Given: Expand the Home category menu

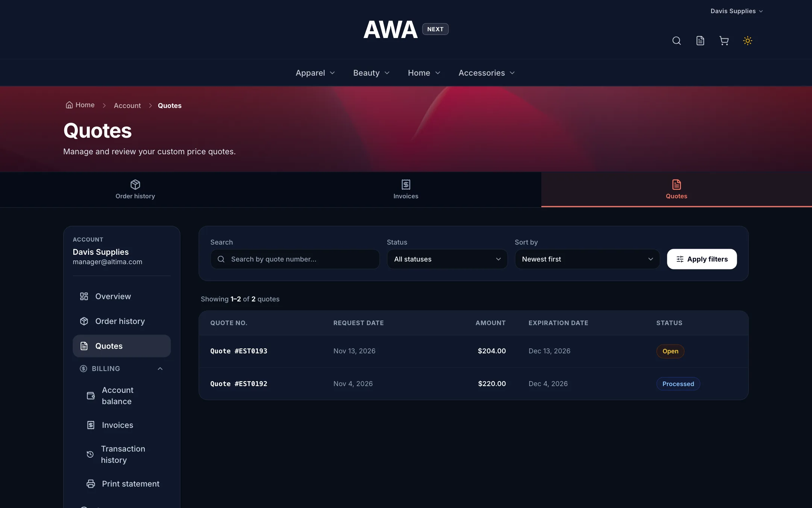Looking at the screenshot, I should 424,73.
